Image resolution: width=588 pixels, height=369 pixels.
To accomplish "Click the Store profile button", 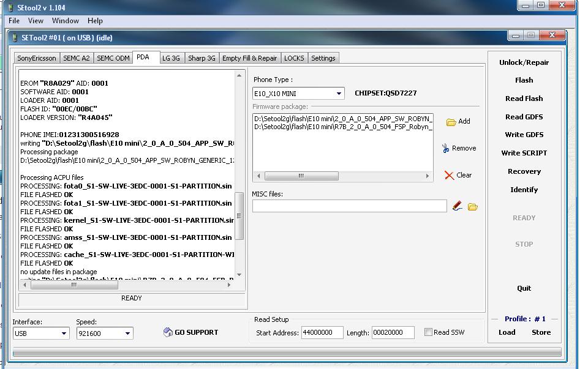I will (541, 332).
